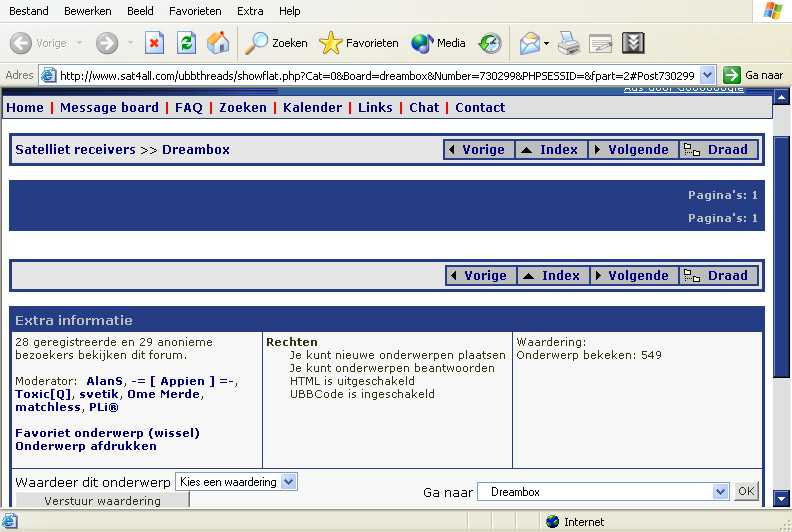Click Onderwerp afdrukken link
792x532 pixels.
click(86, 446)
